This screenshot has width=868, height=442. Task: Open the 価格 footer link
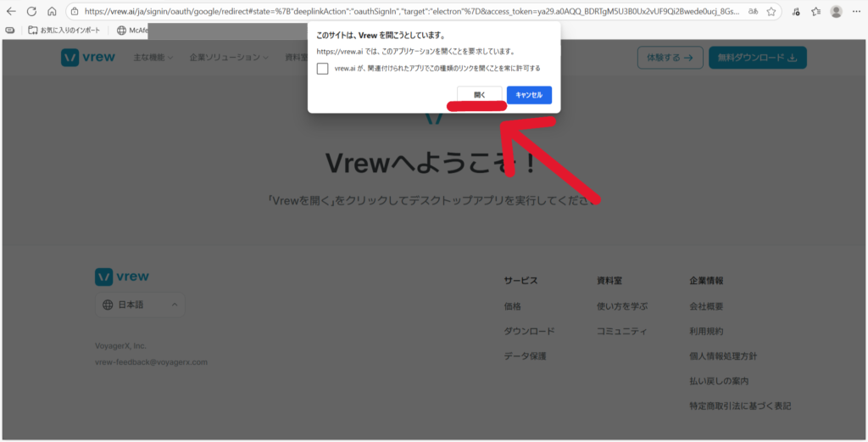point(513,306)
